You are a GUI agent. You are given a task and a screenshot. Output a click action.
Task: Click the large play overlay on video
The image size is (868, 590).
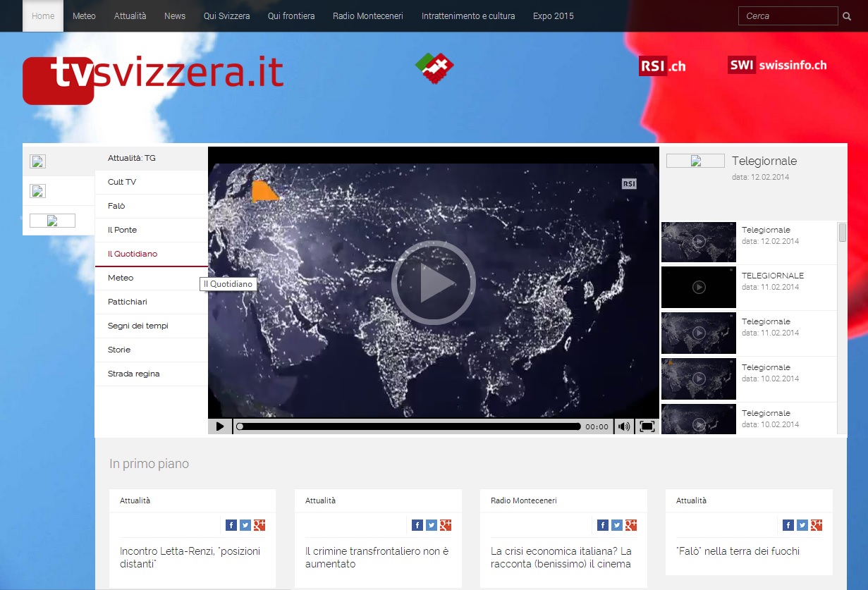pos(434,283)
